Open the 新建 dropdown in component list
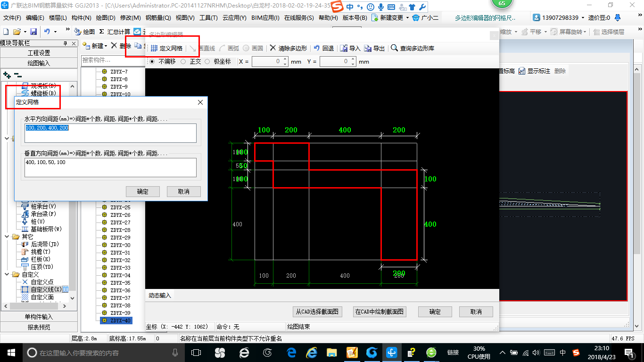The width and height of the screenshot is (644, 362). point(106,46)
